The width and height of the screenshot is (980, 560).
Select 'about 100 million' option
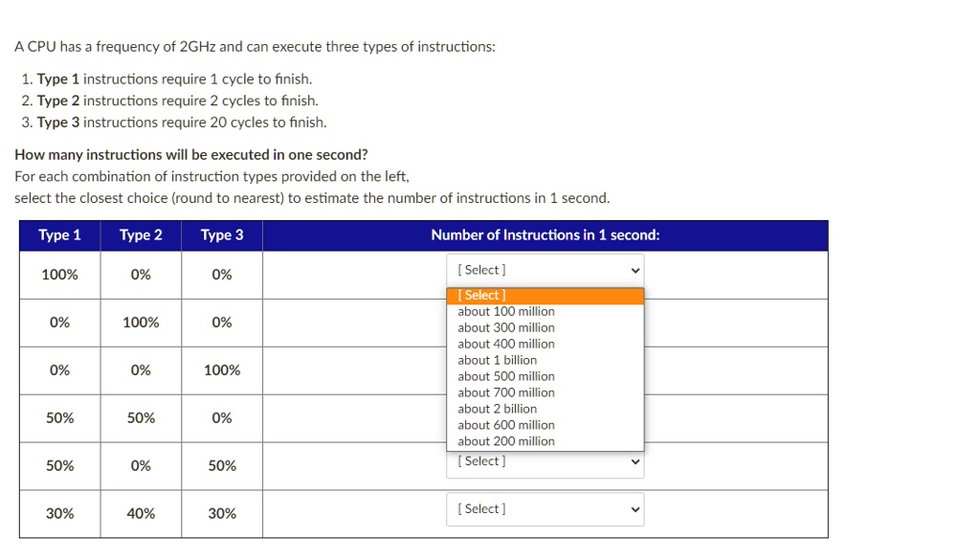545,311
